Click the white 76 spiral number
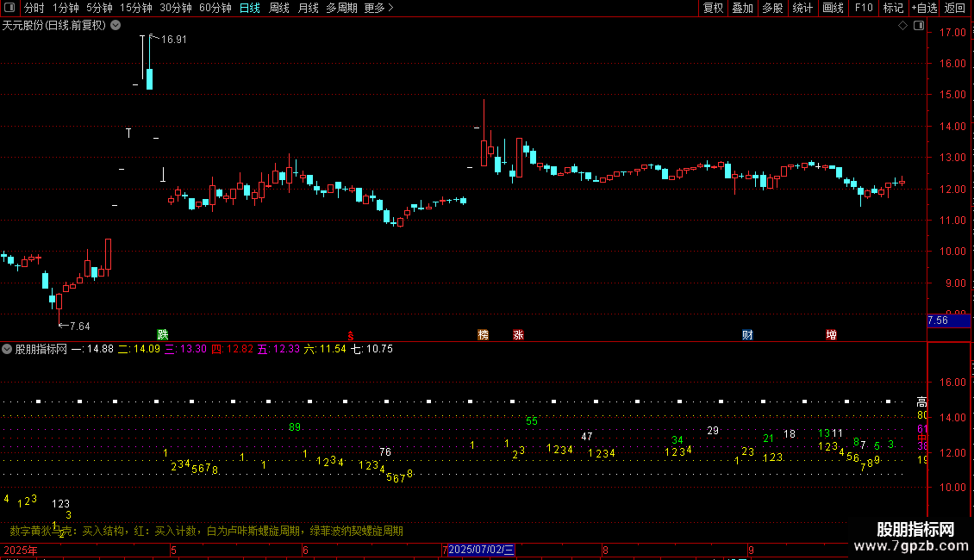Viewport: 974px width, 560px height. tap(385, 452)
